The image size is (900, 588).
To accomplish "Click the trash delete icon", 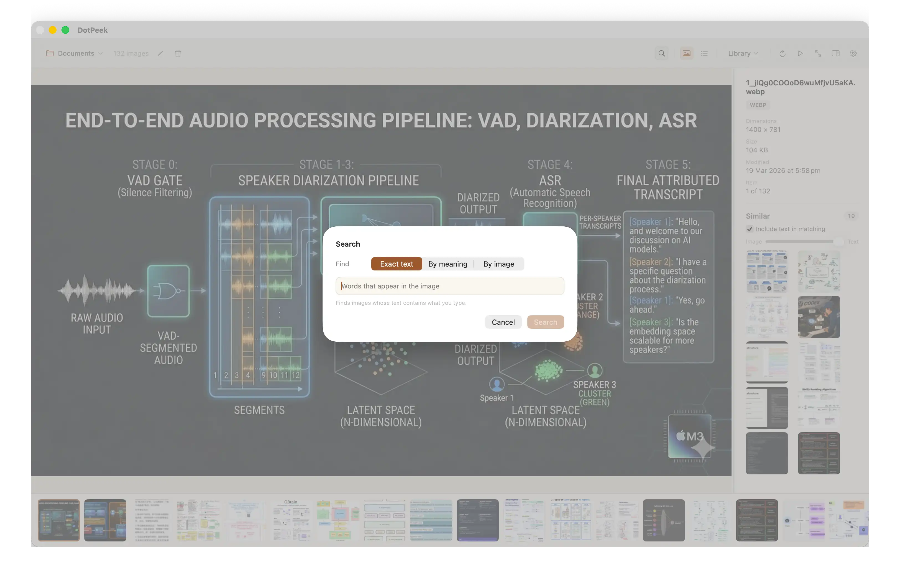I will 178,53.
